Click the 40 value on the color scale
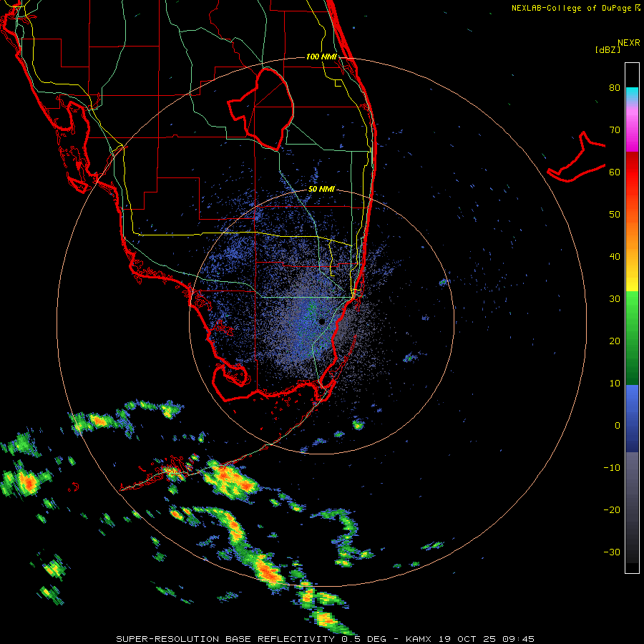 (x=615, y=257)
